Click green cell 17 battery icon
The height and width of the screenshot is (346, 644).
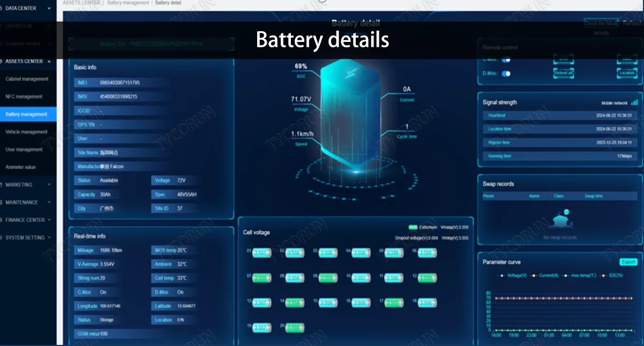pyautogui.click(x=394, y=302)
